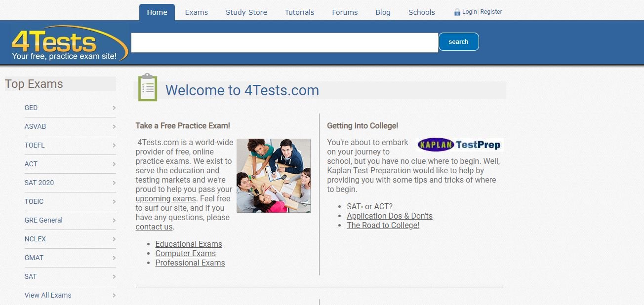Click the Top Exams heading

pyautogui.click(x=34, y=84)
